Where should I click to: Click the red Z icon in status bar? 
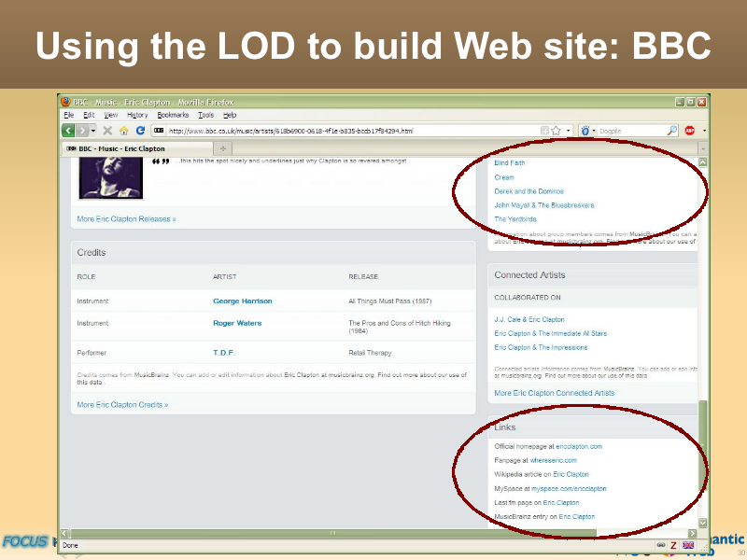coord(673,544)
